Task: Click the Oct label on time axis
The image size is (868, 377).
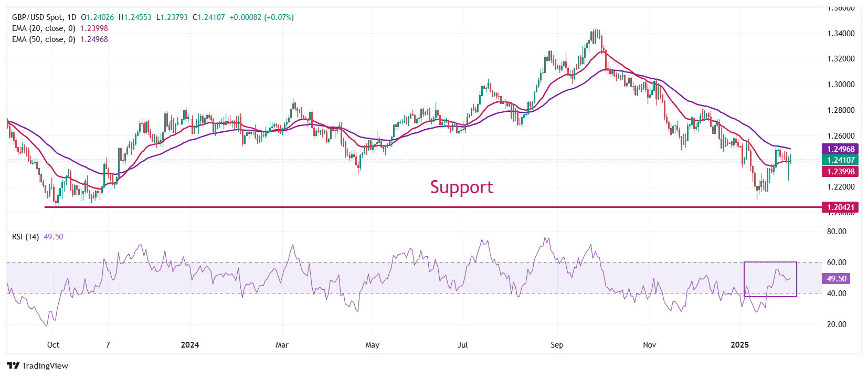Action: click(x=53, y=345)
